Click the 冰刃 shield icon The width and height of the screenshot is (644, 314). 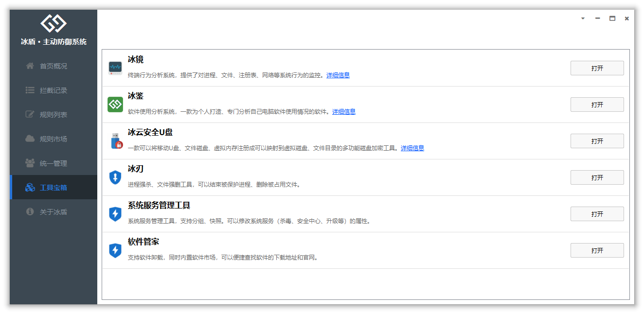[x=115, y=177]
